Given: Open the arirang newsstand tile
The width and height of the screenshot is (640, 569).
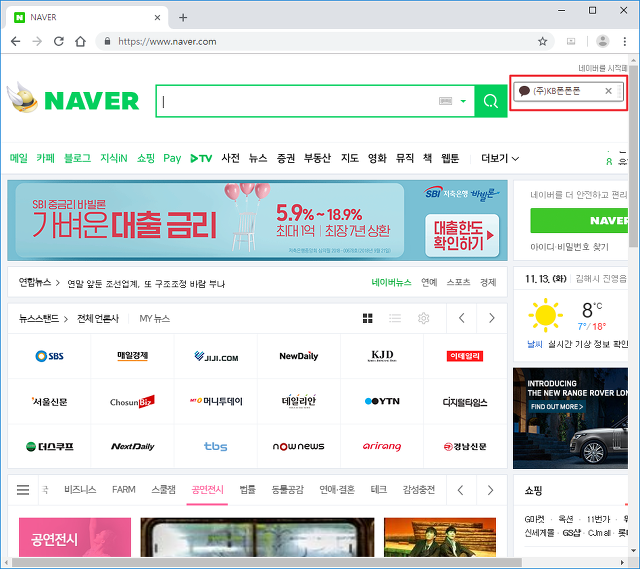Looking at the screenshot, I should [382, 446].
